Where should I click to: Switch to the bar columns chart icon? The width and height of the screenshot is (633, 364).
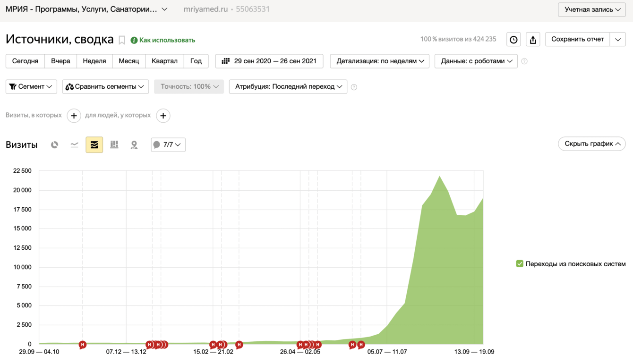coord(114,145)
